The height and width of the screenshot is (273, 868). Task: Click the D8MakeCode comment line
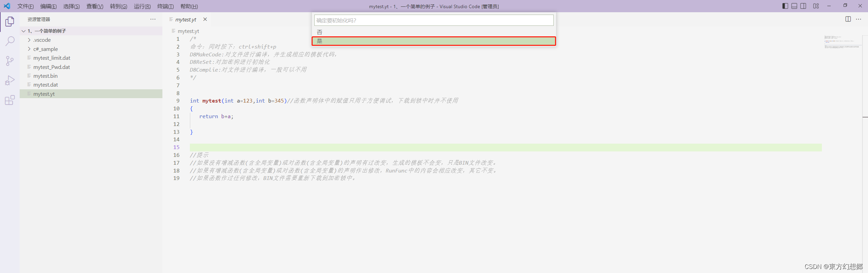263,54
